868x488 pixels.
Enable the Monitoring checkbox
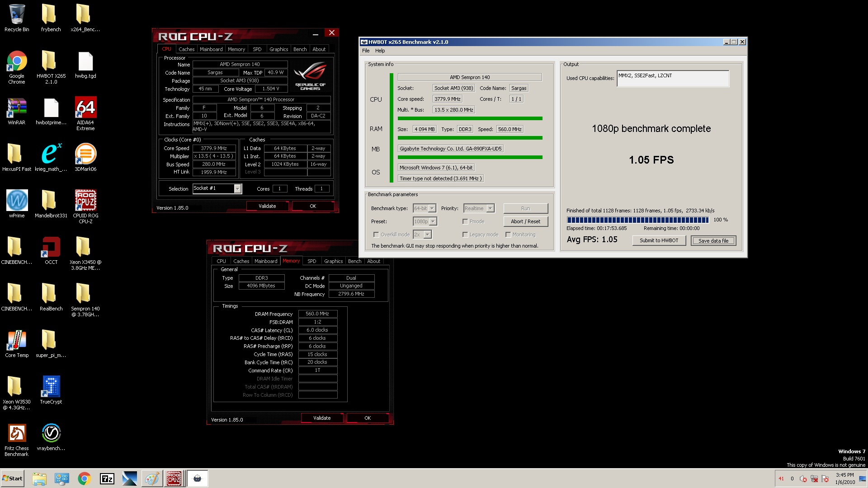tap(508, 235)
